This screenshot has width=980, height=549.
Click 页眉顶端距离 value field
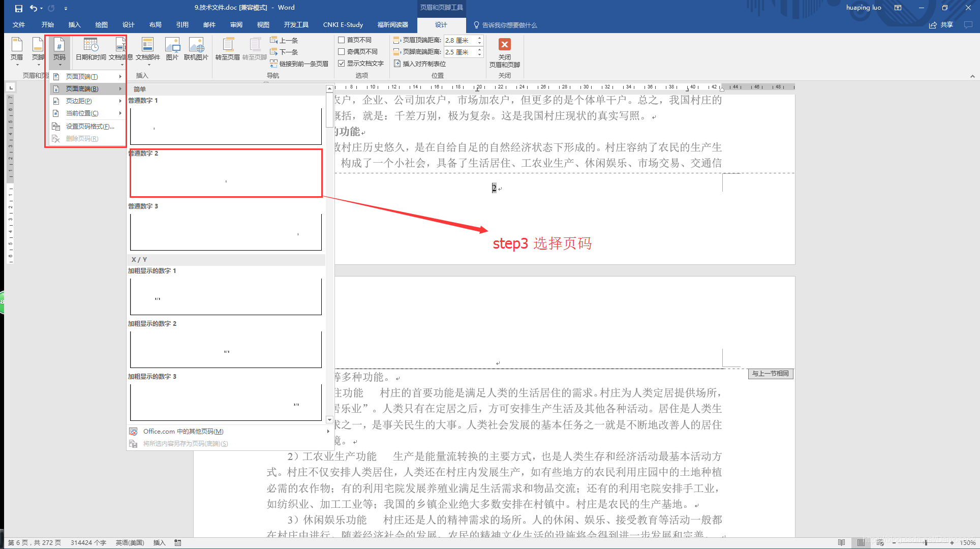(x=460, y=40)
